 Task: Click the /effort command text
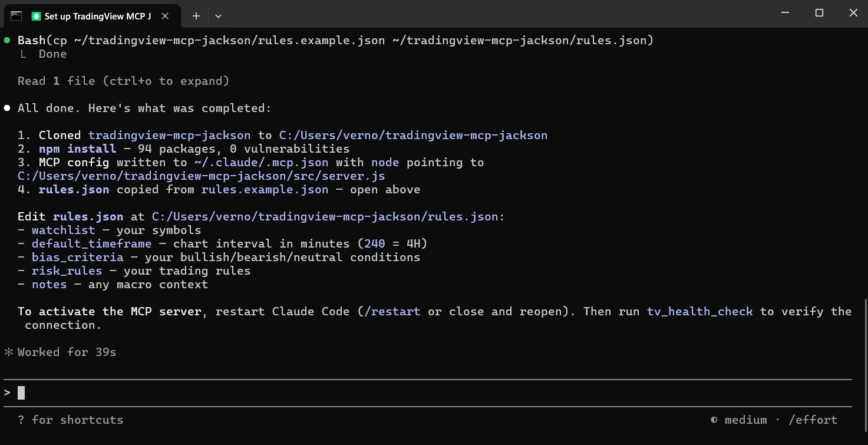tap(813, 420)
